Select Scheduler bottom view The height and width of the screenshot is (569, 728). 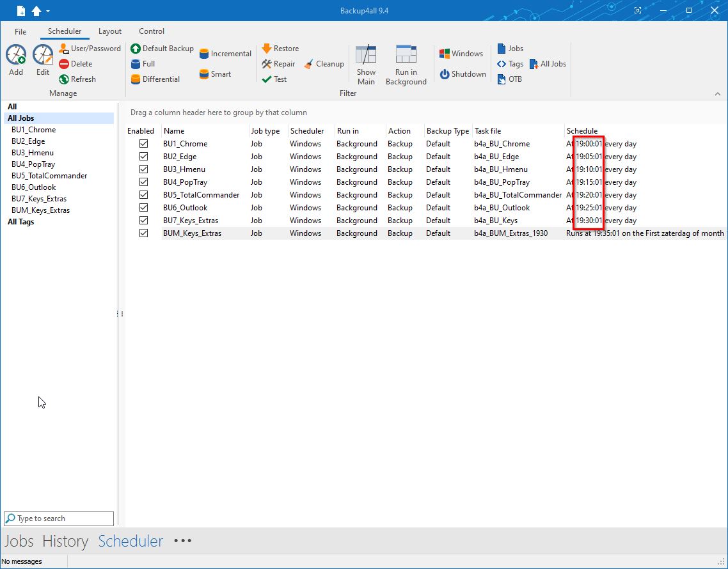[x=131, y=541]
